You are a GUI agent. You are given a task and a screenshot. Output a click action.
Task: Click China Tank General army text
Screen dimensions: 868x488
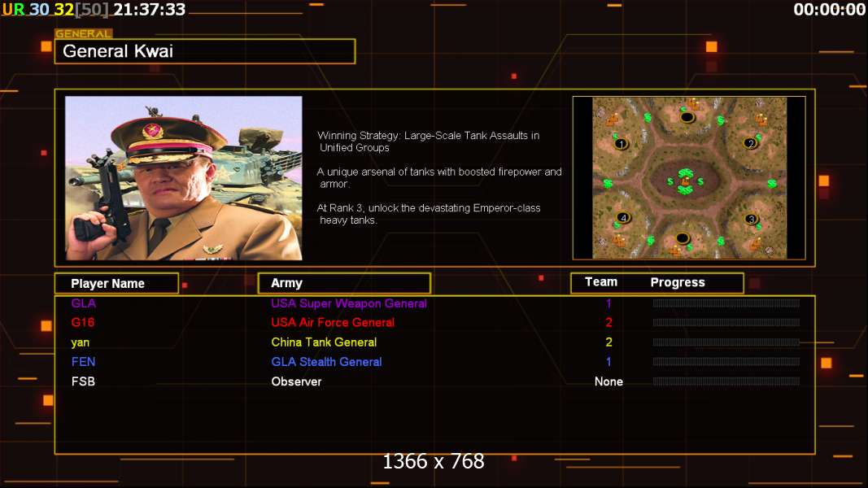324,342
